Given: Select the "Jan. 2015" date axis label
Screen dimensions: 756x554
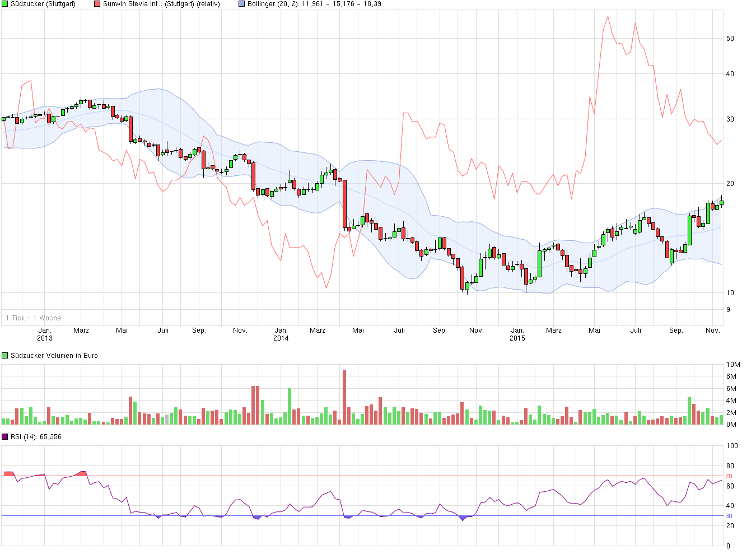Looking at the screenshot, I should coord(517,334).
